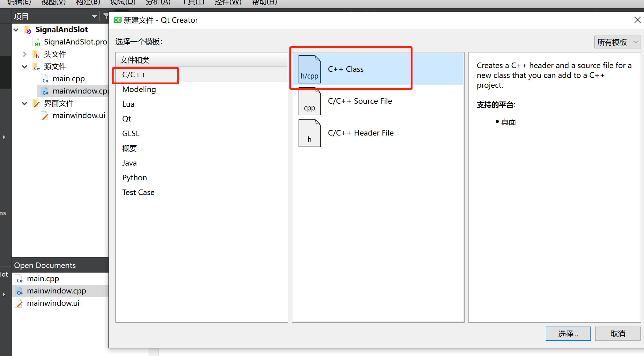Image resolution: width=644 pixels, height=356 pixels.
Task: Click the h Header File icon
Action: [x=309, y=133]
